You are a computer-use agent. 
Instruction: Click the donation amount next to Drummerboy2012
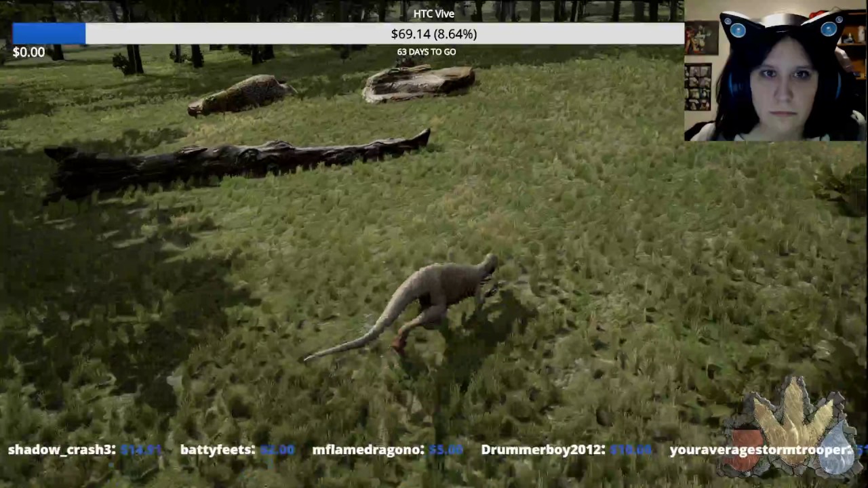pyautogui.click(x=631, y=449)
